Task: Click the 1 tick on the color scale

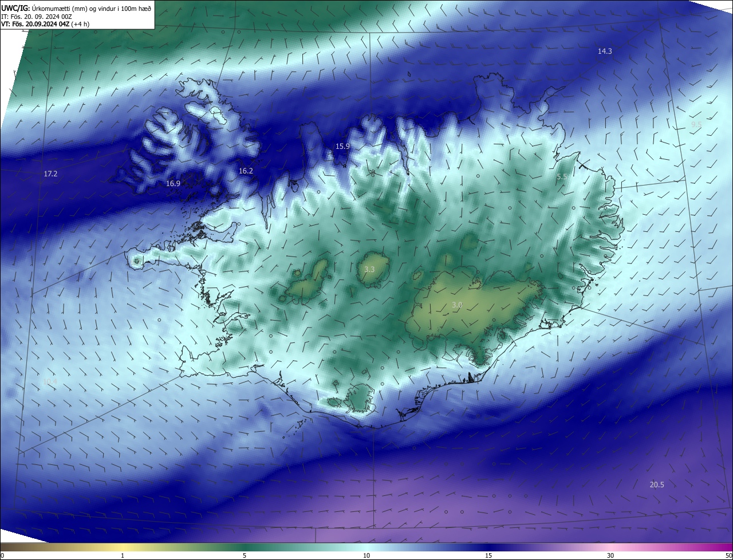Action: 123,556
